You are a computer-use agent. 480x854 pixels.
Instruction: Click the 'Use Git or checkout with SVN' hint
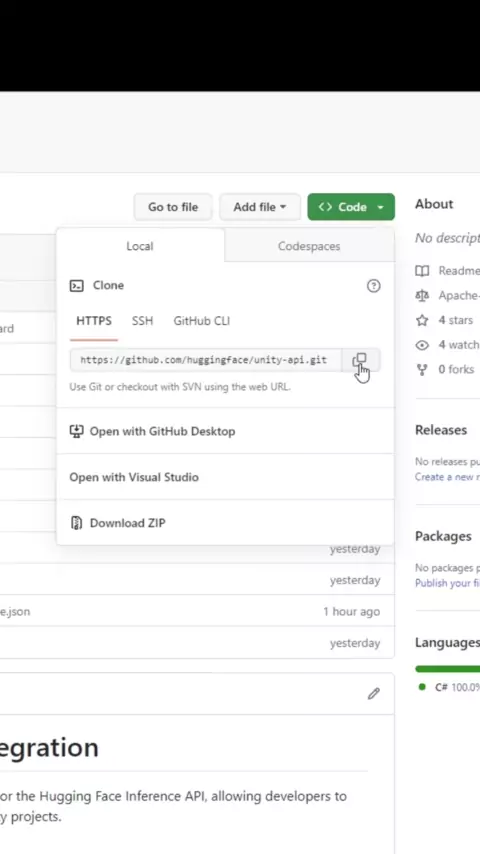180,387
